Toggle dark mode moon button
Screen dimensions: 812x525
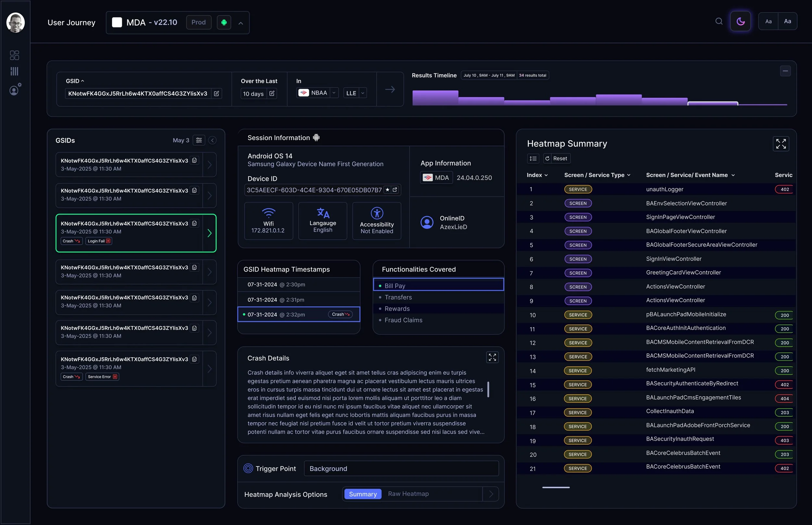(741, 21)
